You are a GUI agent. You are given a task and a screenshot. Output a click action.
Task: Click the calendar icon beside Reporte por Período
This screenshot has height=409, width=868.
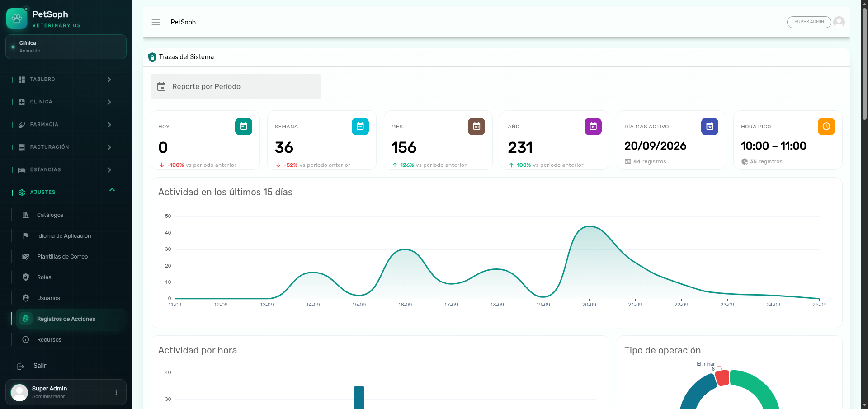pyautogui.click(x=161, y=86)
